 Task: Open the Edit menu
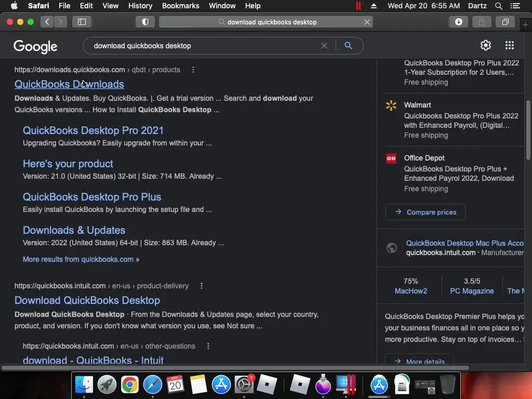coord(86,6)
